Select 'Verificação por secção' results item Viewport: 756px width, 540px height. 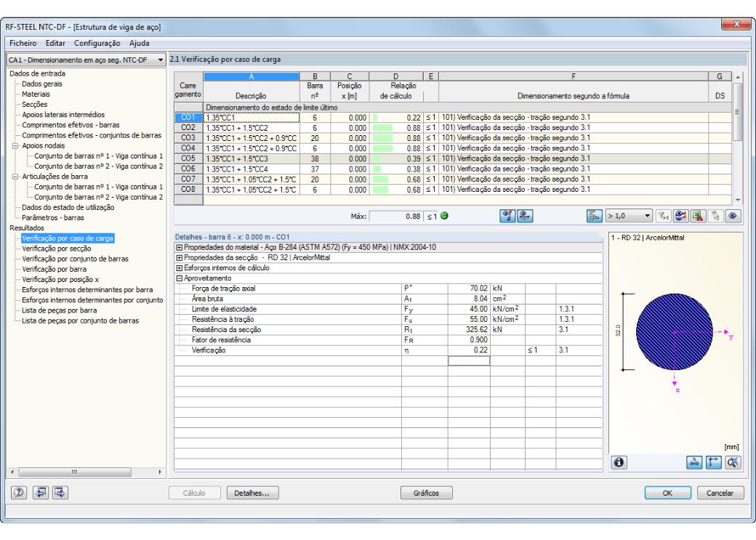pos(57,249)
